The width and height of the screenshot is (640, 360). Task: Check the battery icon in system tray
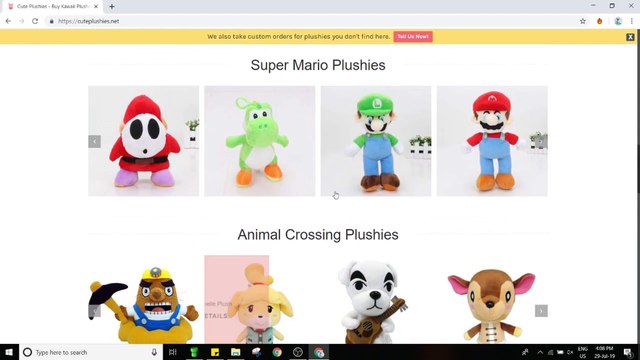(560, 352)
